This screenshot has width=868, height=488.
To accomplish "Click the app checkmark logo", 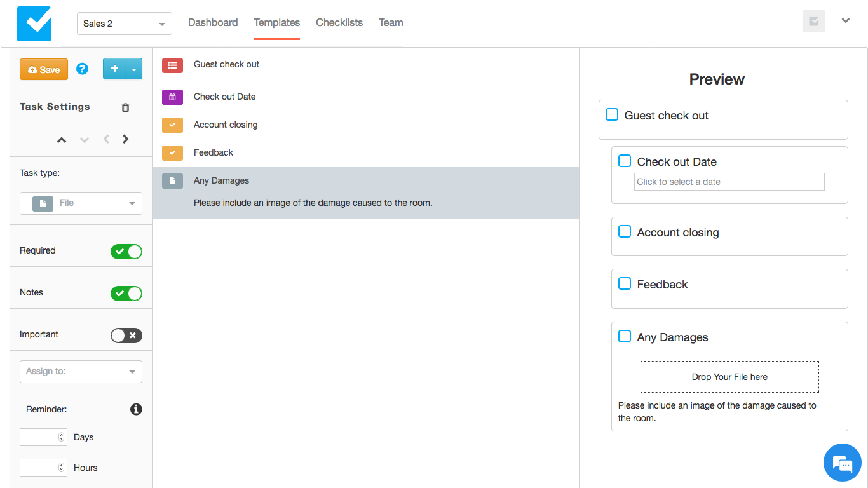I will click(x=34, y=24).
